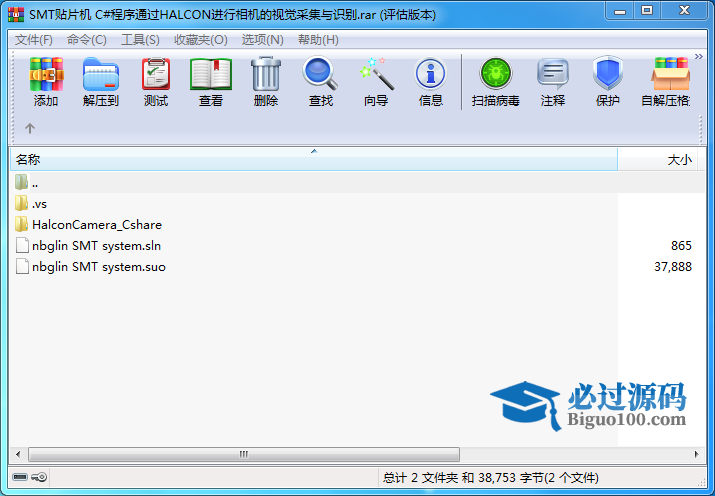The width and height of the screenshot is (715, 496).
Task: Click the scrollbar left arrow
Action: click(x=18, y=454)
